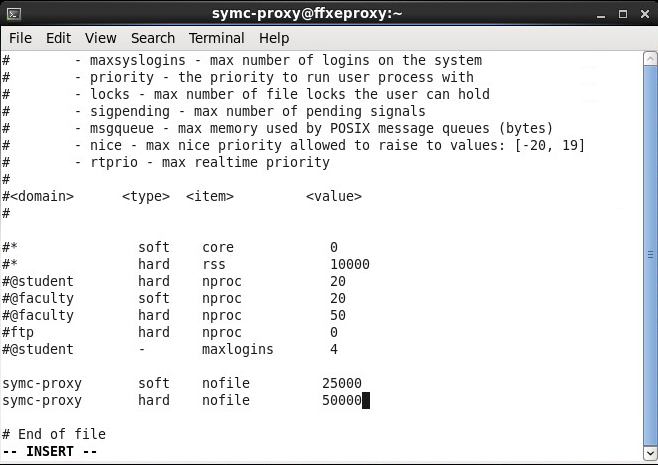Click the rss item on the hard line
658x465 pixels.
tap(213, 264)
